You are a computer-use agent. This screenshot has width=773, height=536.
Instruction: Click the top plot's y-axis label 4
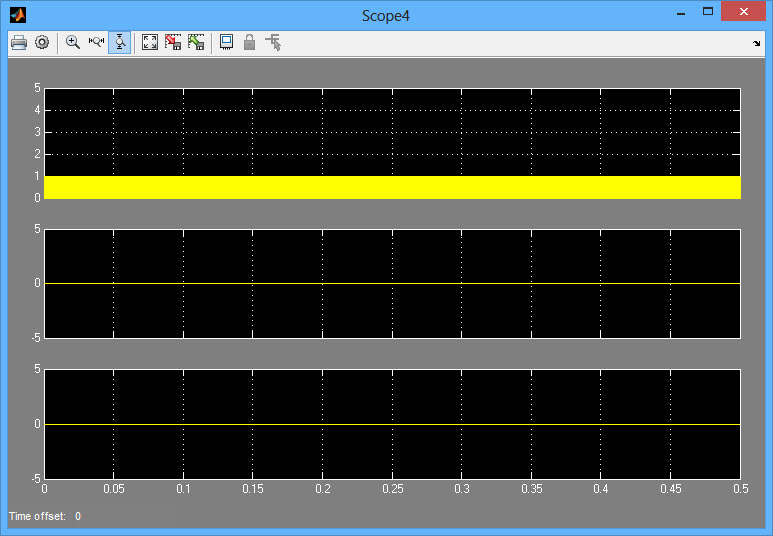[37, 110]
